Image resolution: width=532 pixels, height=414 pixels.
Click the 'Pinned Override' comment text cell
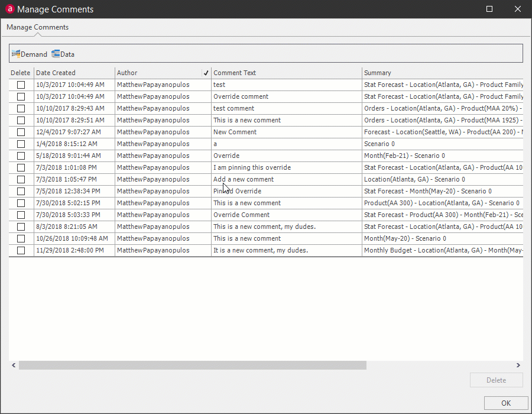pos(286,192)
